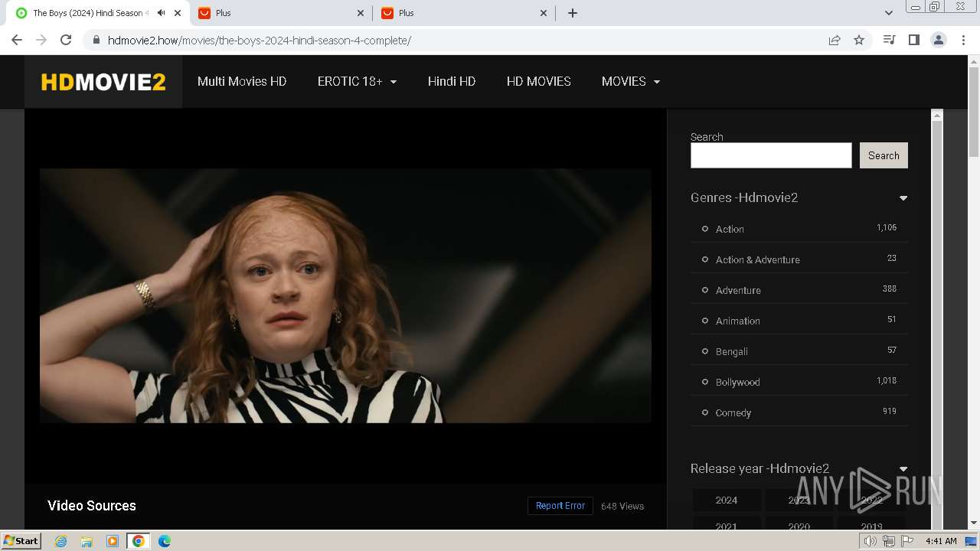Close the first Plus tab
980x551 pixels.
click(361, 13)
